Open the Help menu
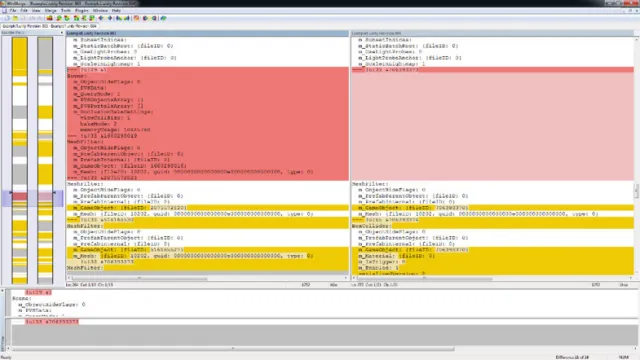Viewport: 640px width, 360px height. tap(116, 11)
